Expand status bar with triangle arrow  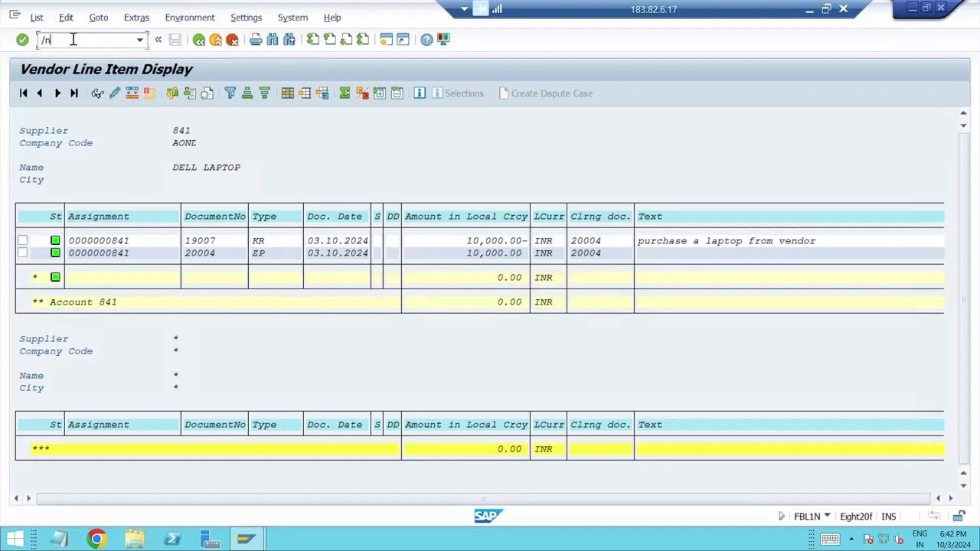[x=781, y=517]
